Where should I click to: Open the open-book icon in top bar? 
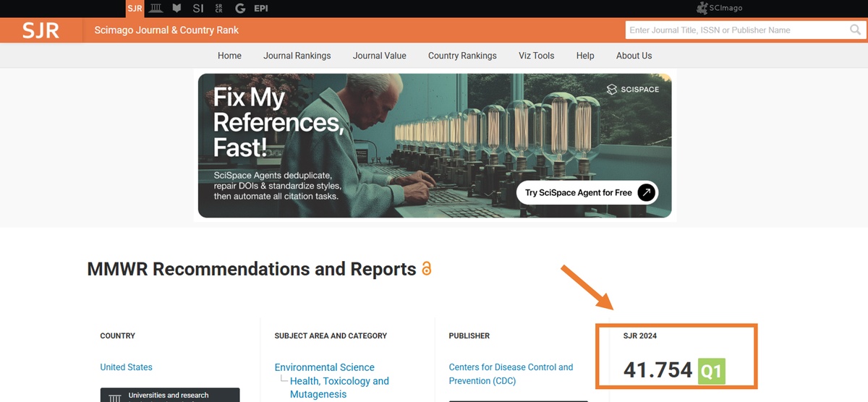pyautogui.click(x=176, y=9)
